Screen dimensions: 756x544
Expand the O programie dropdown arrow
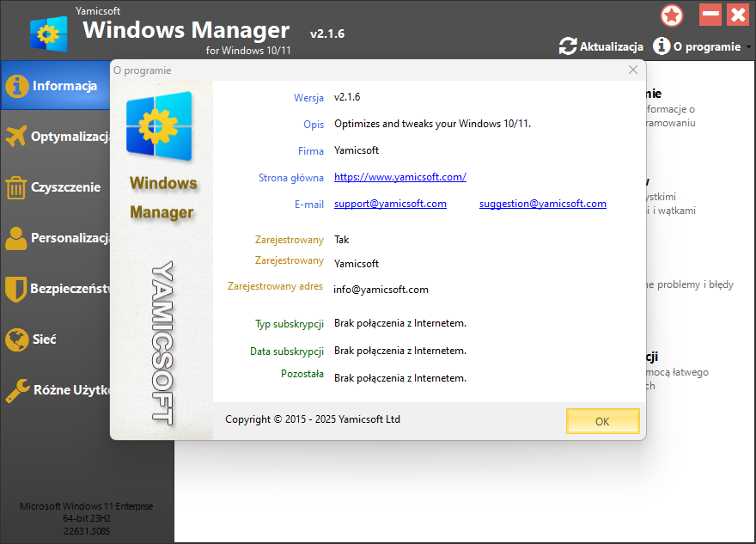coord(748,46)
